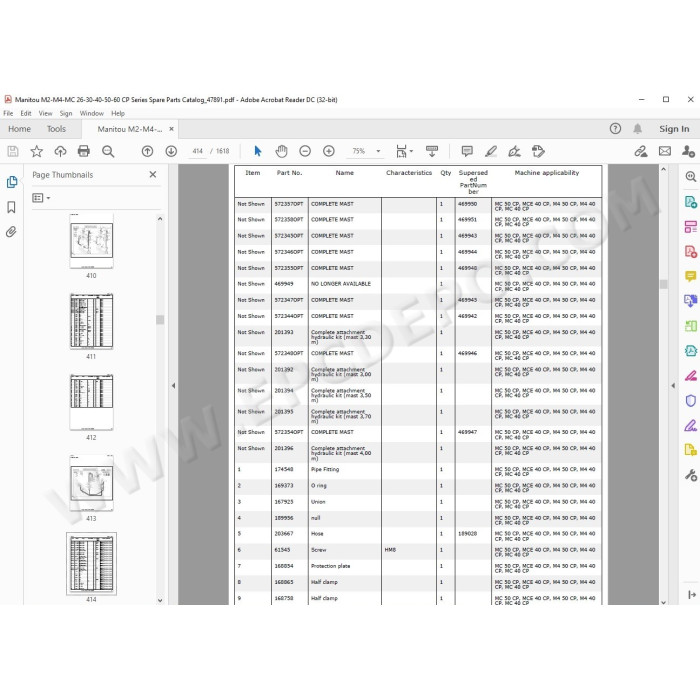The width and height of the screenshot is (700, 700).
Task: Open the zoom level 75% dropdown
Action: (378, 151)
